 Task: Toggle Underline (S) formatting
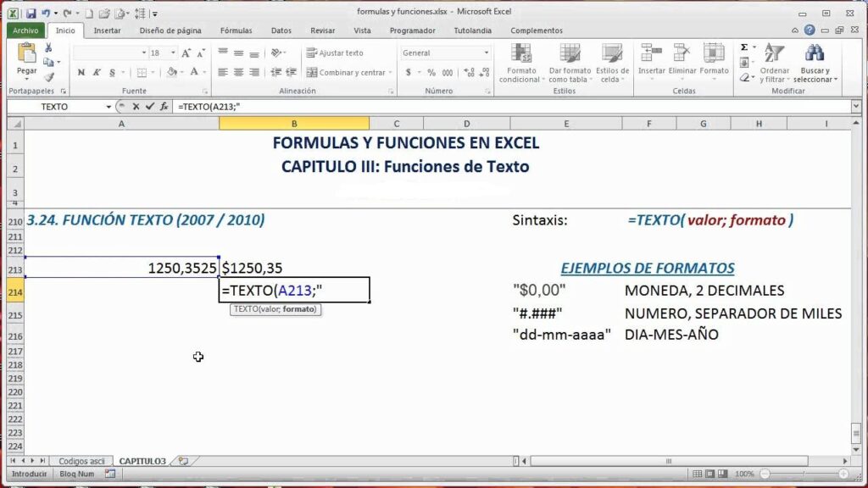112,73
